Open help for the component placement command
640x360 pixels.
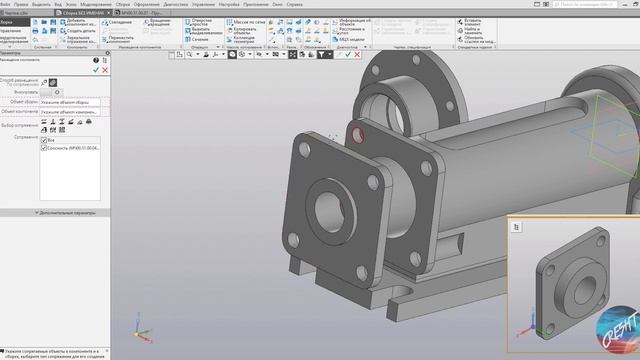tap(96, 60)
